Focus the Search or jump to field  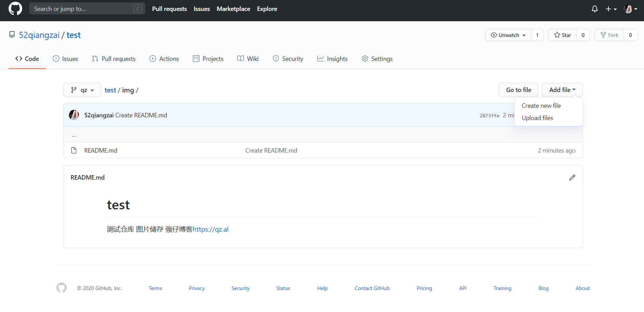tap(82, 9)
